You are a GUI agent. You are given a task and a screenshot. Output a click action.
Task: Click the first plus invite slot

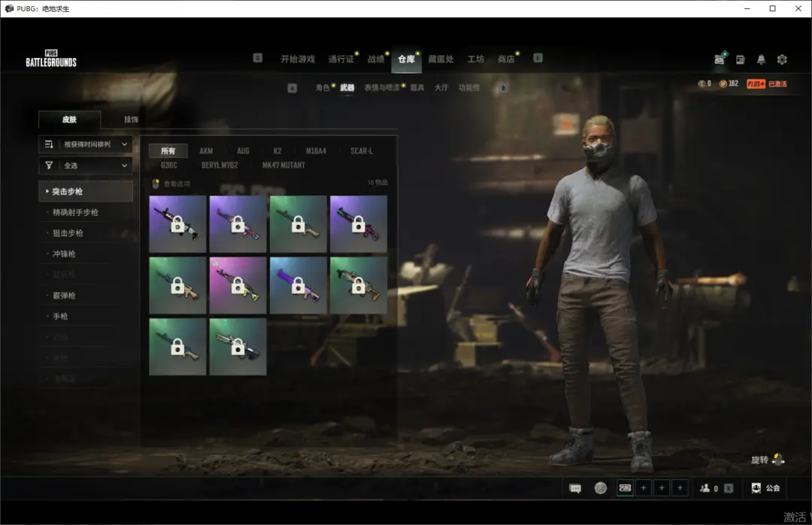pos(644,487)
